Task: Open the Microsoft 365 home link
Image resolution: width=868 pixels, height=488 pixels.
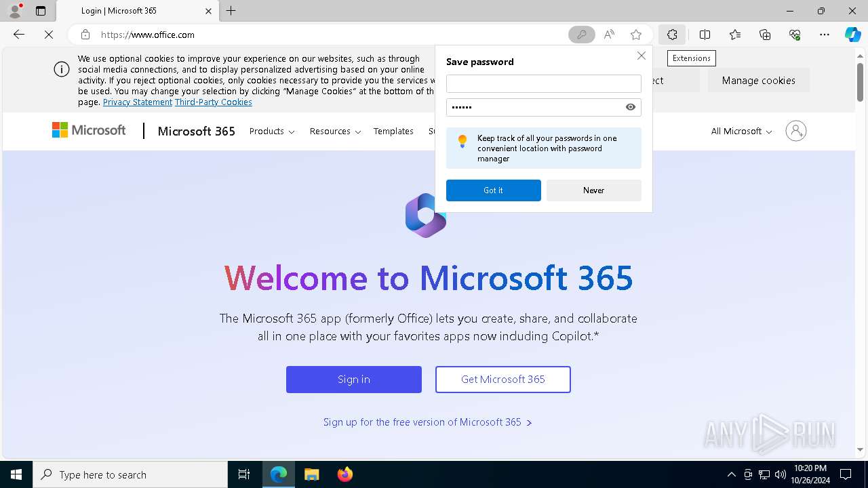Action: coord(196,131)
